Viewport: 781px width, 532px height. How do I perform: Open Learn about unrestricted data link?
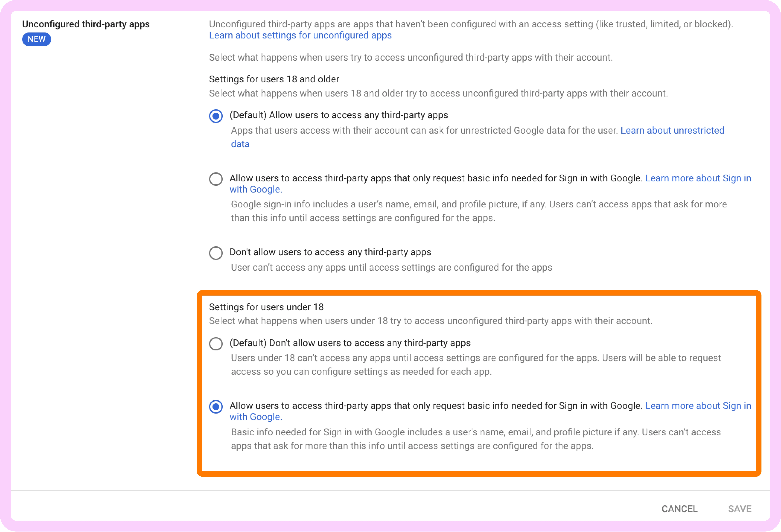672,130
